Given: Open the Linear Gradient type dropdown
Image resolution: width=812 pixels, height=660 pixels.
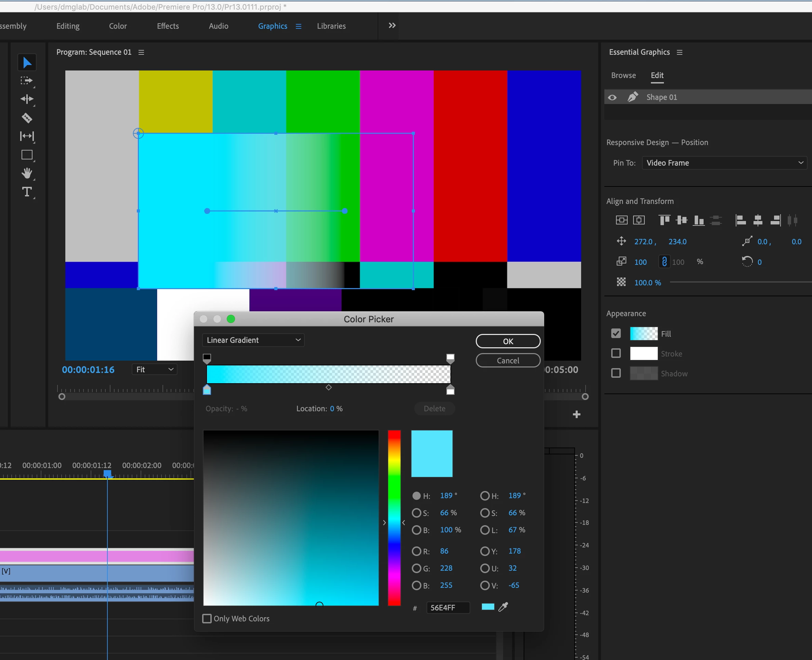Looking at the screenshot, I should [253, 340].
